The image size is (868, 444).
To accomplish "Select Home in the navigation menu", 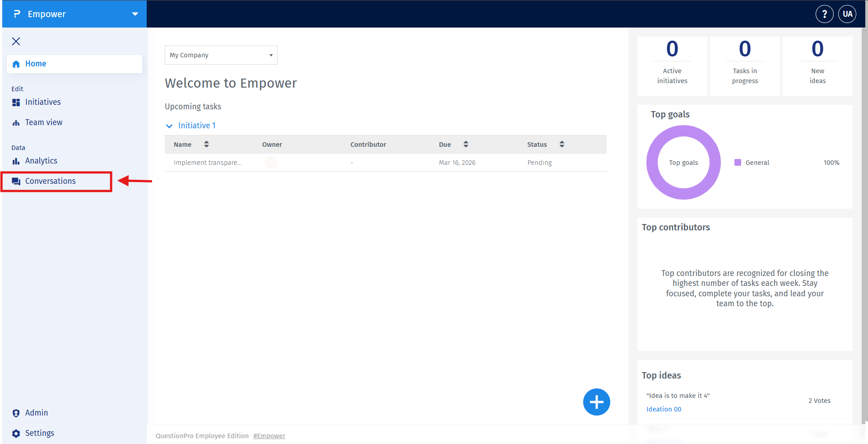I will point(36,64).
